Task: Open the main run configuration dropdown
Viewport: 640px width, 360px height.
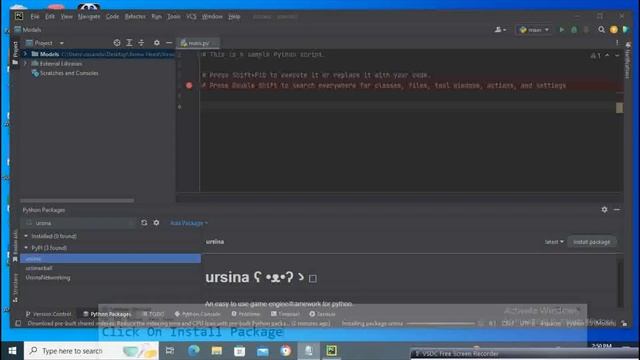Action: click(534, 30)
